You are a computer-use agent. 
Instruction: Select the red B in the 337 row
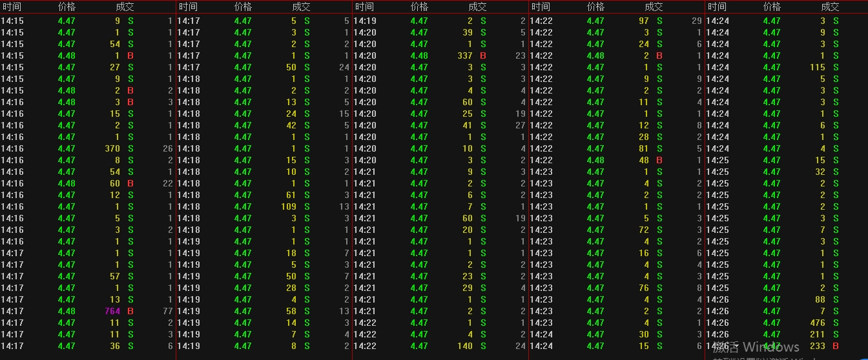tap(483, 55)
